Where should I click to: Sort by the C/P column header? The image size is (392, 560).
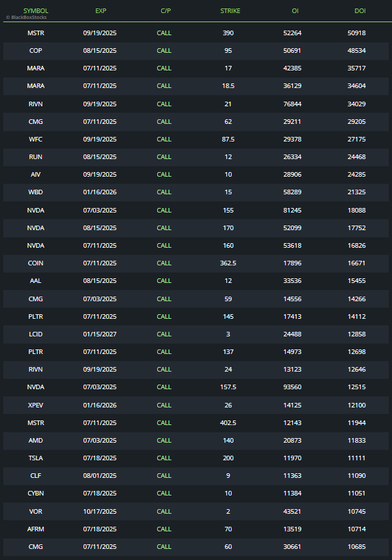(x=166, y=10)
